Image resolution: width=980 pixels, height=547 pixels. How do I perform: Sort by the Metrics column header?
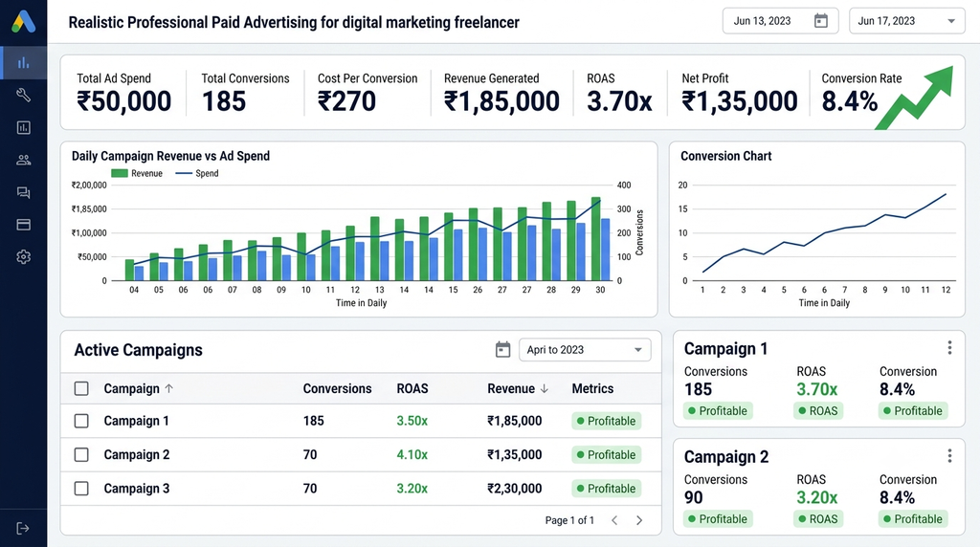592,388
